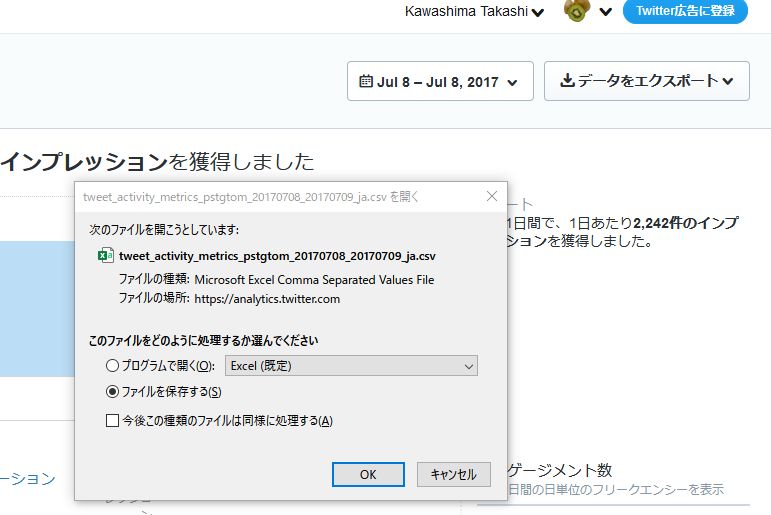Click キャンセル button in dialog
The image size is (771, 515).
click(453, 474)
